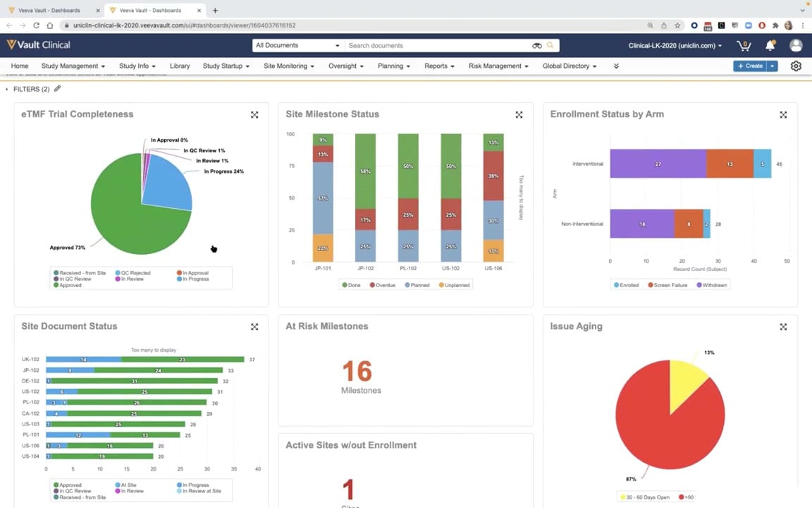
Task: Click the Vault Clinical logo
Action: coord(38,45)
